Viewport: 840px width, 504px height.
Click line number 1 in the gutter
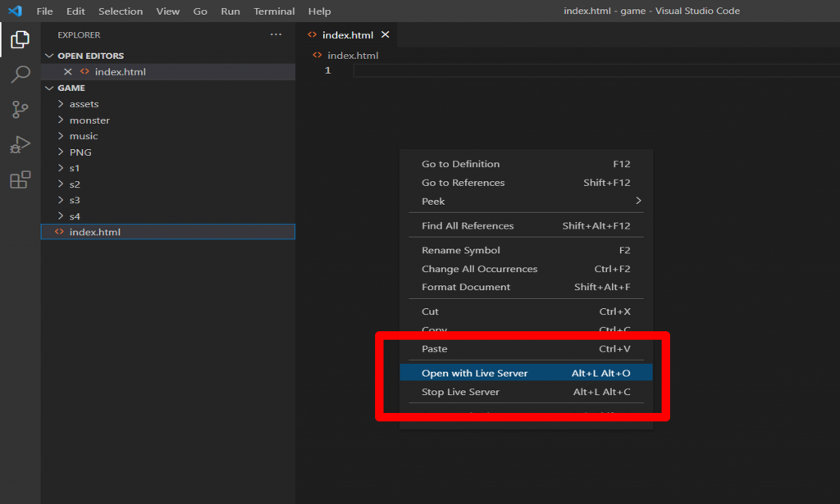[x=328, y=70]
